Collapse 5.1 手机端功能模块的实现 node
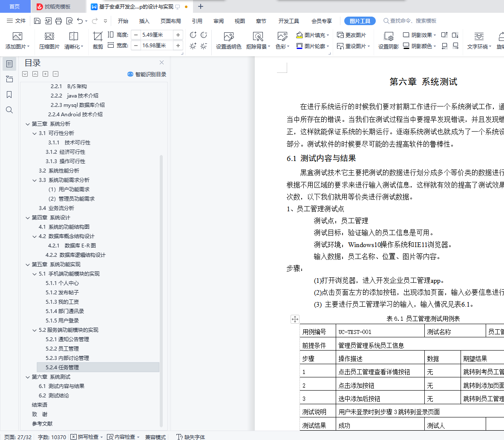The image size is (504, 440). 35,274
